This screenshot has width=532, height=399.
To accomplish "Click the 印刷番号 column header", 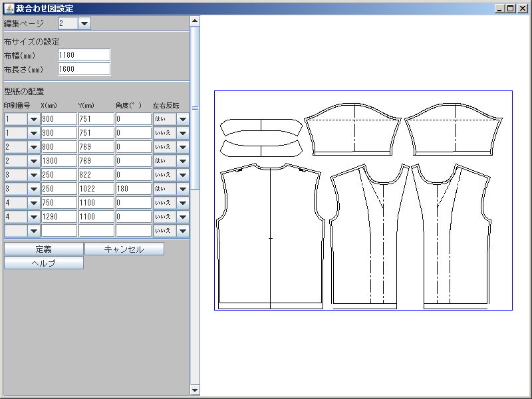I will pyautogui.click(x=17, y=106).
